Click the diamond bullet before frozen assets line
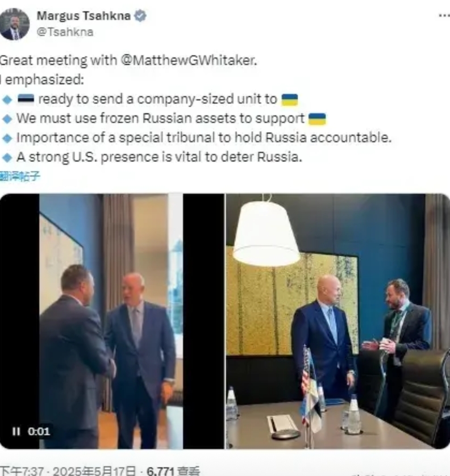 pyautogui.click(x=7, y=119)
